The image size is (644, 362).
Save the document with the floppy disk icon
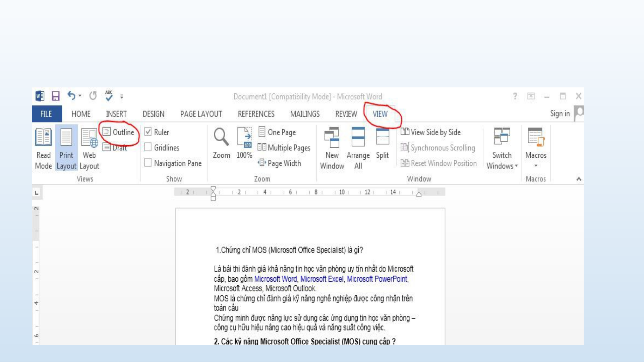pyautogui.click(x=56, y=96)
